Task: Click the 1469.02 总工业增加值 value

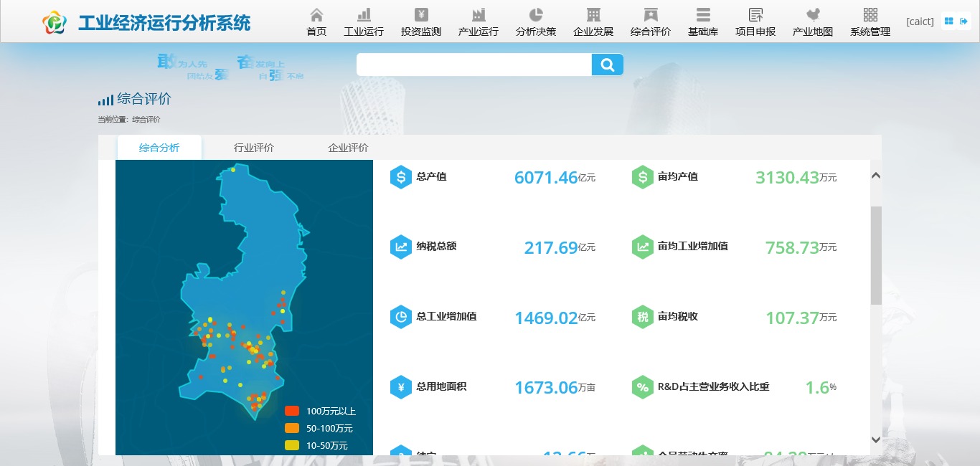Action: [546, 318]
